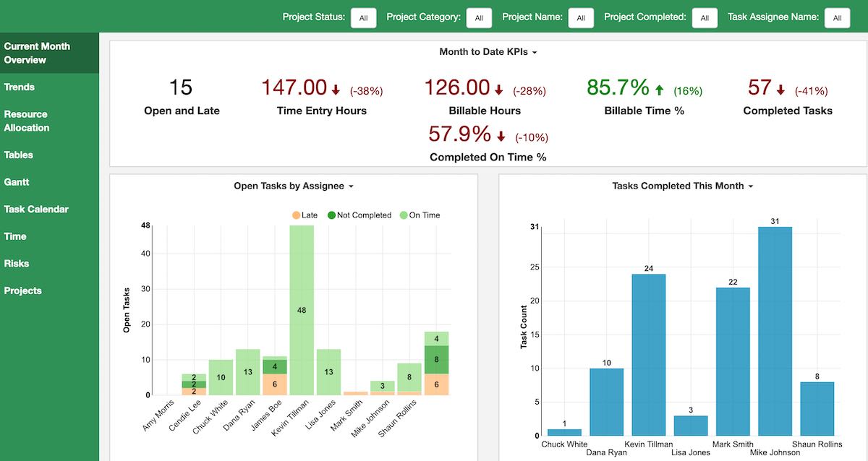Toggle the Late legend series off

coord(304,215)
